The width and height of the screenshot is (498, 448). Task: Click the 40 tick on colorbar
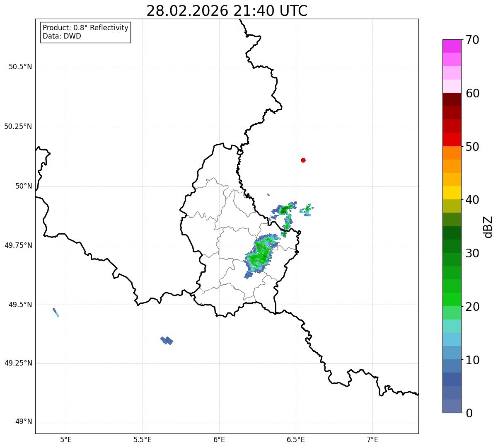(x=472, y=200)
